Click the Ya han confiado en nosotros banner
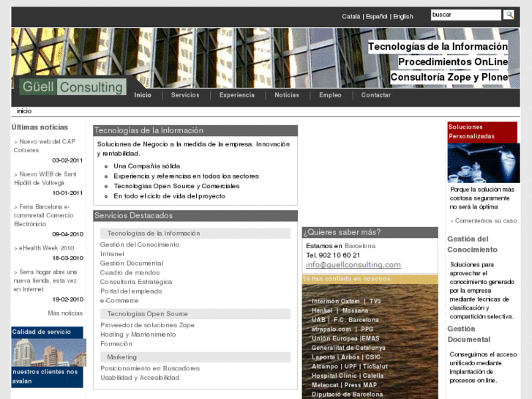Viewport: 532px width, 399px height. coord(370,279)
